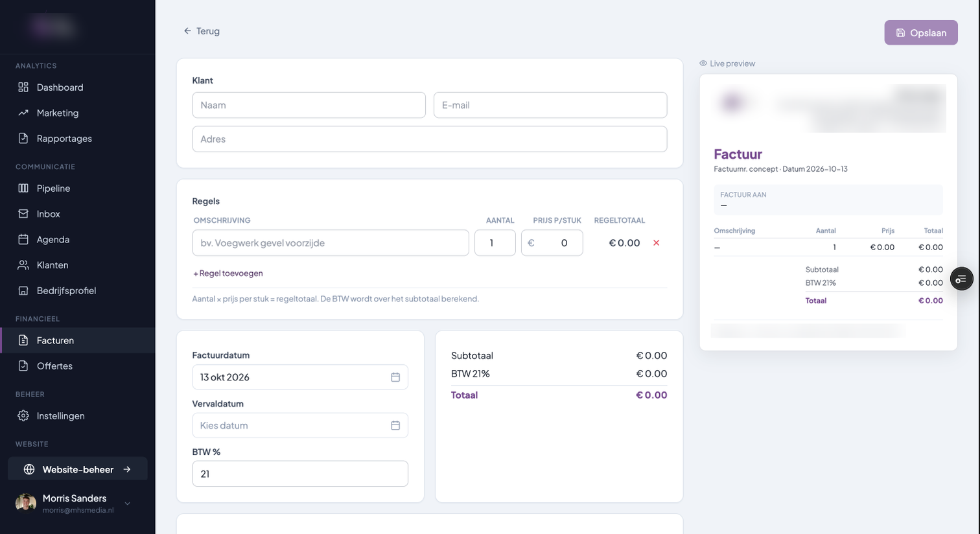Focus the customer E-mail field
980x534 pixels.
click(550, 105)
